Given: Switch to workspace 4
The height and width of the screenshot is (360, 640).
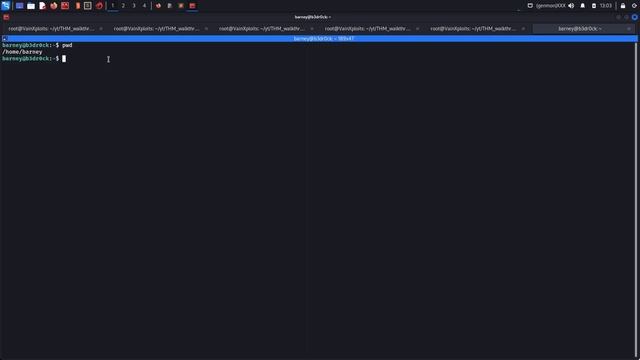Looking at the screenshot, I should pyautogui.click(x=144, y=6).
